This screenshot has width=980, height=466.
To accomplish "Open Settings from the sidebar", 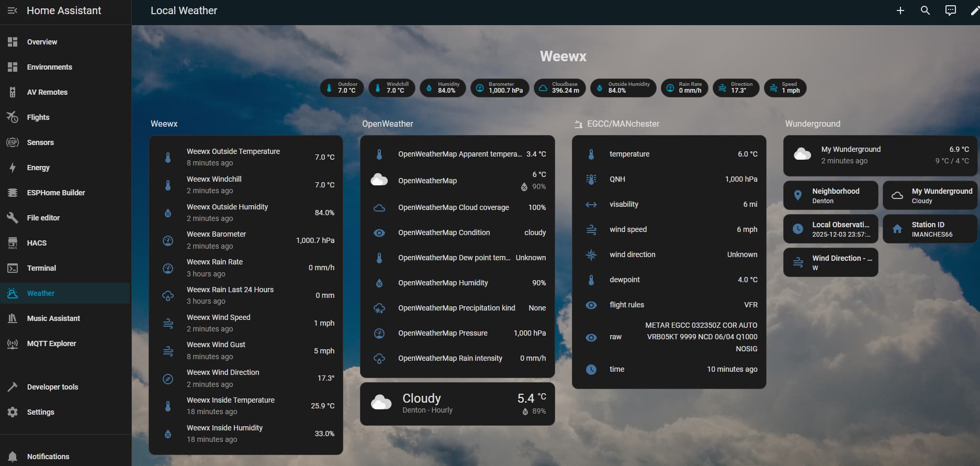I will 40,412.
